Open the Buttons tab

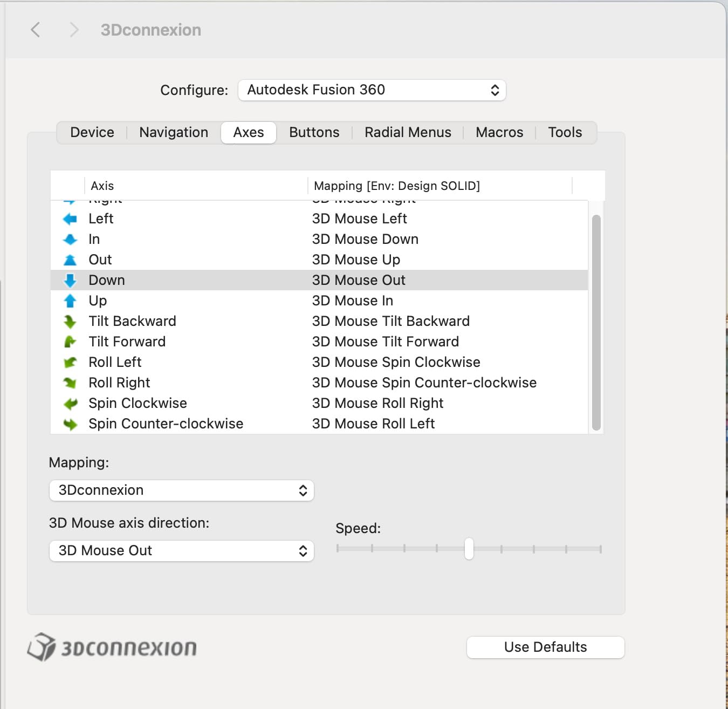pos(314,133)
